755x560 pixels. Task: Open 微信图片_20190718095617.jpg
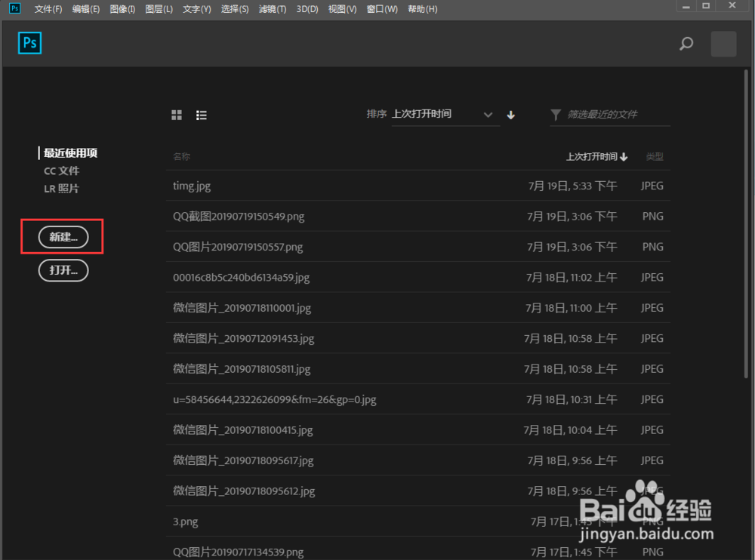tap(418, 460)
